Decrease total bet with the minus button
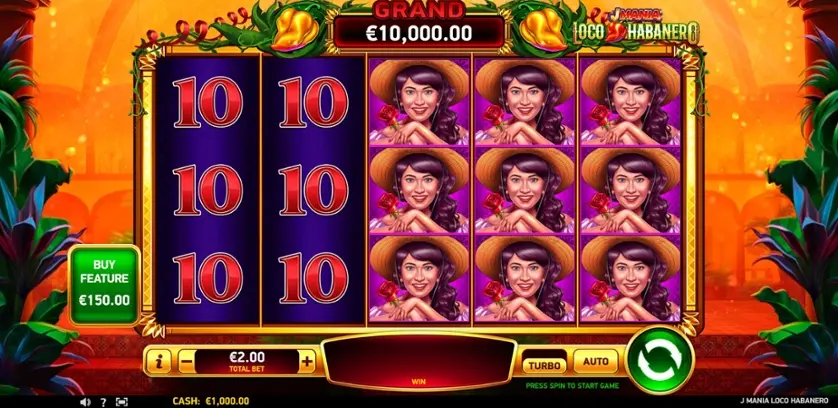 pyautogui.click(x=186, y=362)
